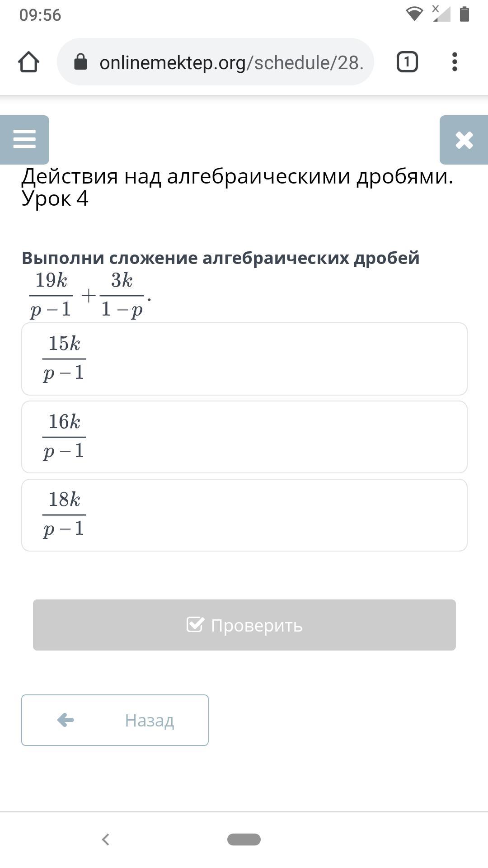Tap the mobile signal status icon

pyautogui.click(x=441, y=14)
